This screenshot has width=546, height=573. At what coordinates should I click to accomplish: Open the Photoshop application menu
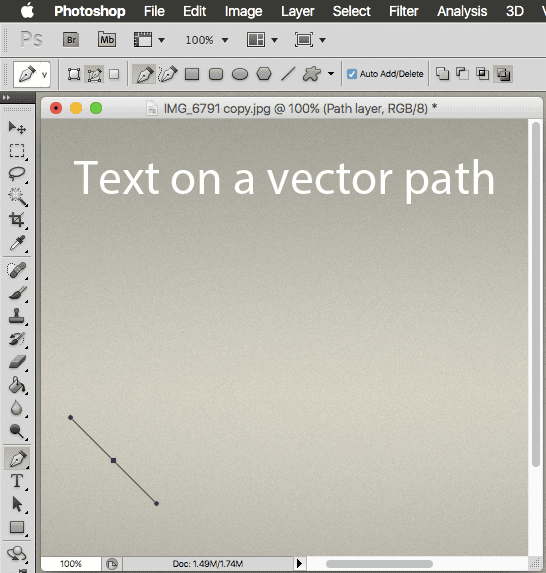point(90,11)
